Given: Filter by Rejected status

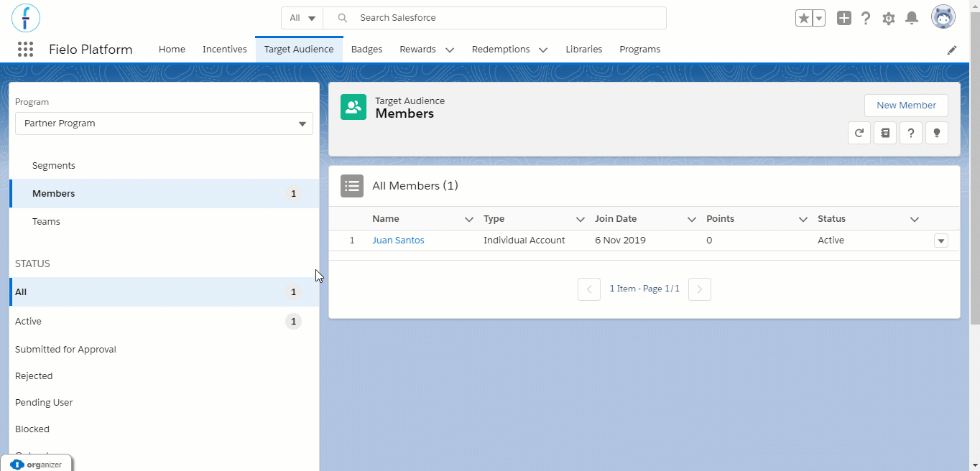Looking at the screenshot, I should (x=164, y=376).
